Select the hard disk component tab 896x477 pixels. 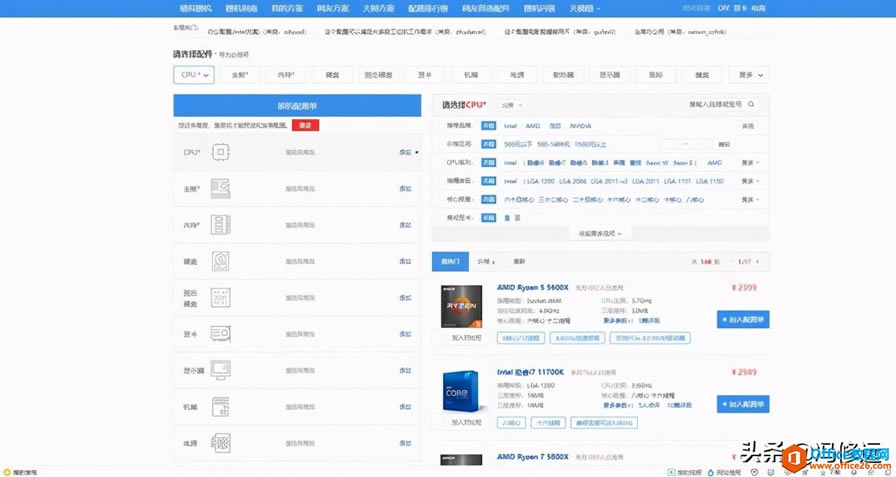333,75
